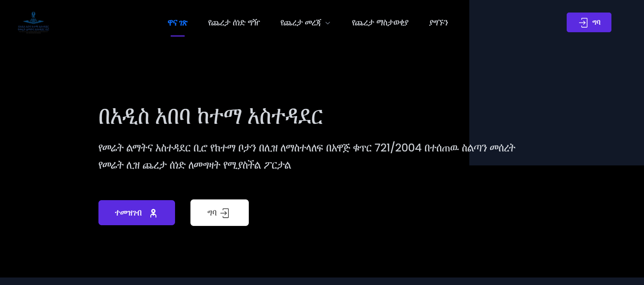This screenshot has width=644, height=285.
Task: Go to the ዋና ገጽ home tab
Action: (178, 23)
